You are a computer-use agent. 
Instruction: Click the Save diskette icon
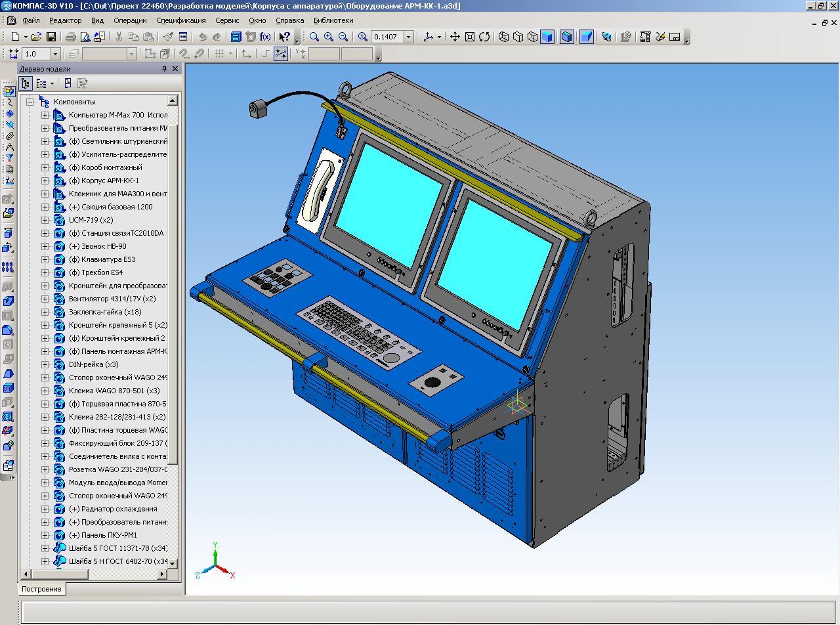pyautogui.click(x=51, y=37)
